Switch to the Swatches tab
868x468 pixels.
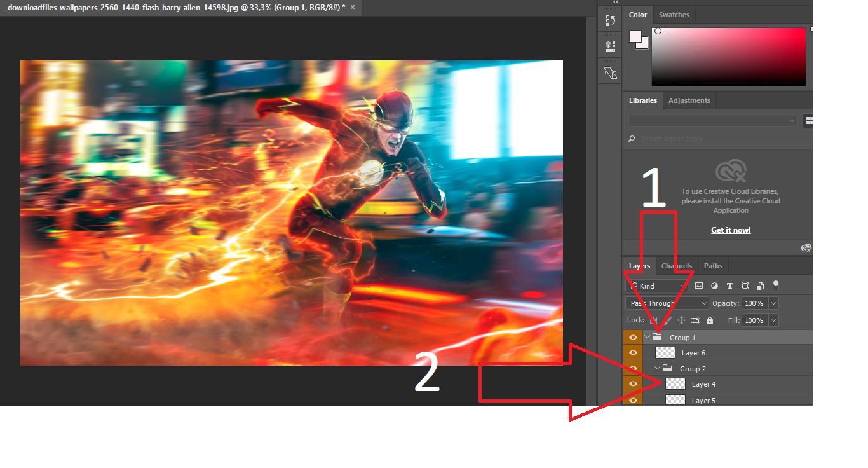[x=674, y=15]
